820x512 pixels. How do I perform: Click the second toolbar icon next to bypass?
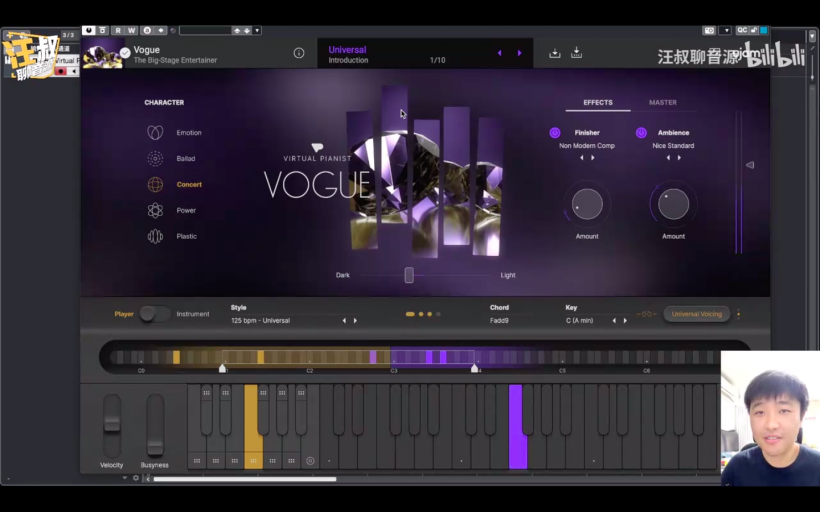click(x=102, y=30)
